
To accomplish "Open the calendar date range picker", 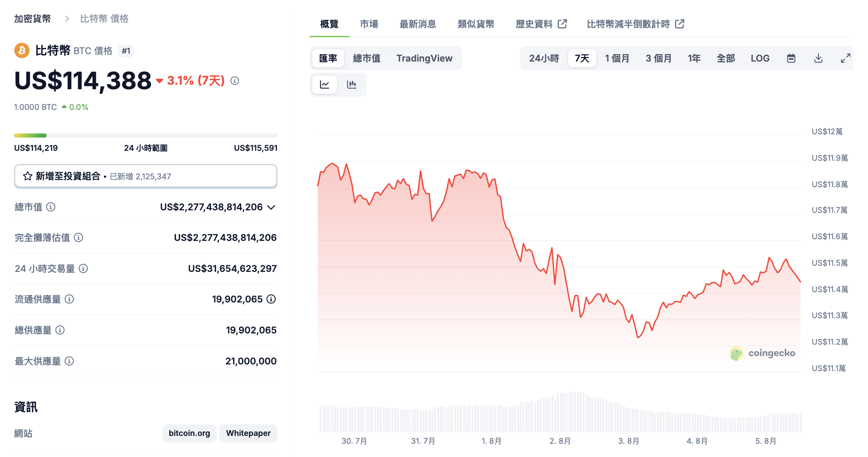I will coord(791,58).
